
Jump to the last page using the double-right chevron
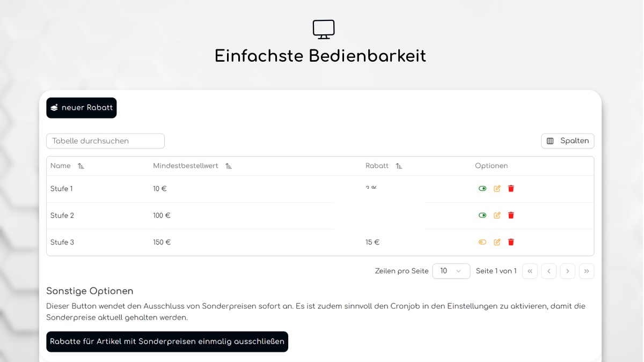click(586, 271)
